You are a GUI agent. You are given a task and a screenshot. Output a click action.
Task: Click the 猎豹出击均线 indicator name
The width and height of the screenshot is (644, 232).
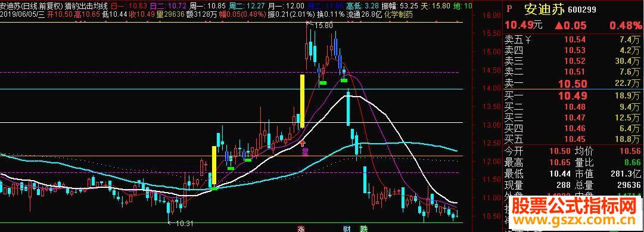(x=86, y=6)
